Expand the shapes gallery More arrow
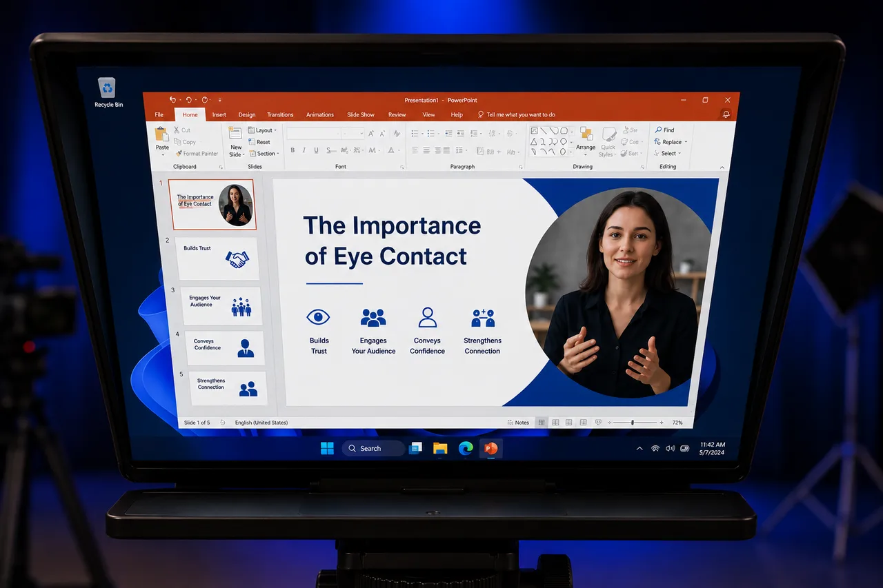The height and width of the screenshot is (588, 883). pyautogui.click(x=572, y=152)
